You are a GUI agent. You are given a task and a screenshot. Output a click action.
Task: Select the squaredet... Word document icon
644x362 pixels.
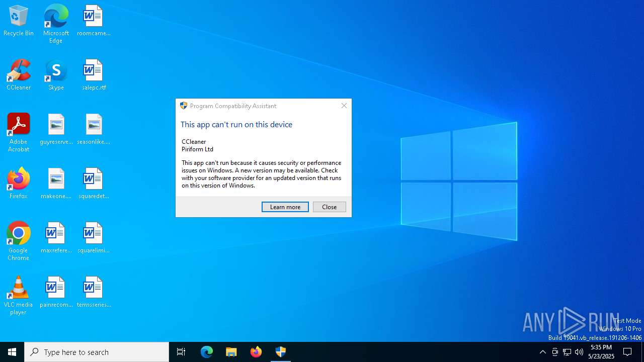(94, 184)
